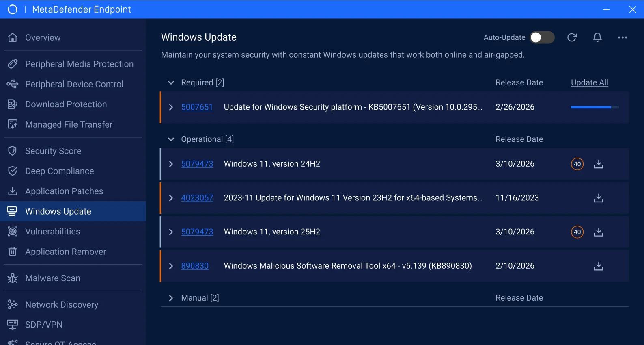Expand the Manual updates section
Screen dimensions: 644x345
[x=171, y=298]
